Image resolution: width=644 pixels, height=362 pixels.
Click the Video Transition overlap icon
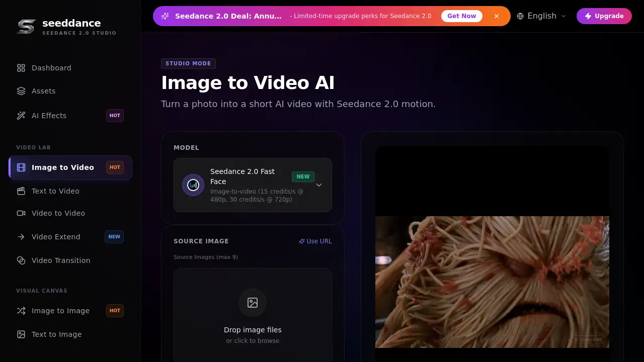21,260
